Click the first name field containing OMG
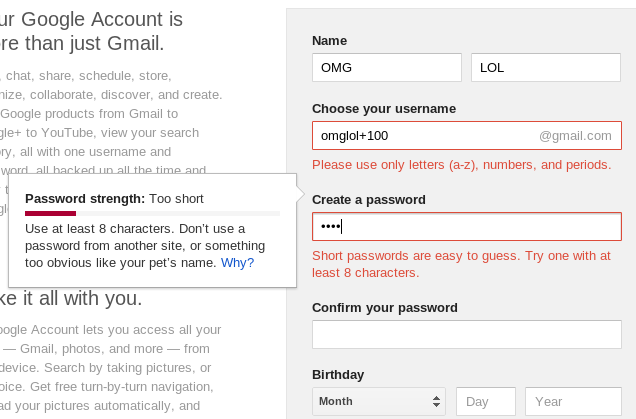 [386, 68]
